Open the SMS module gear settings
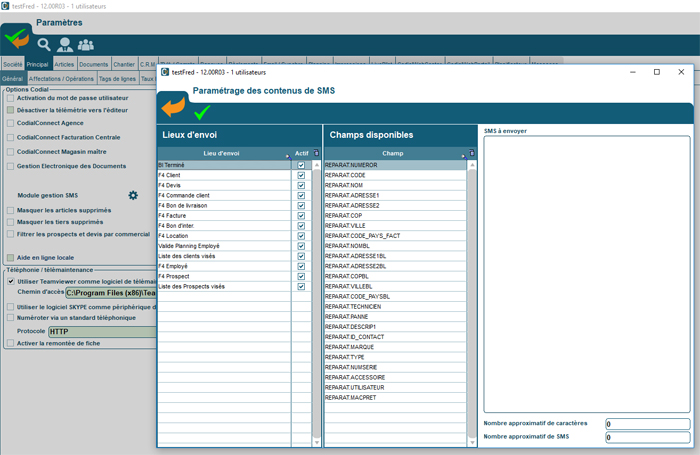This screenshot has height=455, width=700. pos(133,195)
